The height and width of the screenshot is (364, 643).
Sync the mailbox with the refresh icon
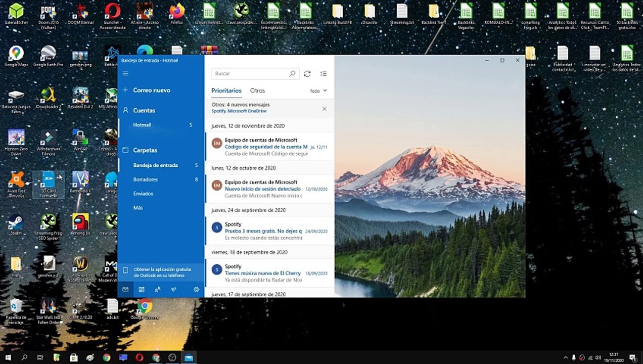click(x=307, y=74)
